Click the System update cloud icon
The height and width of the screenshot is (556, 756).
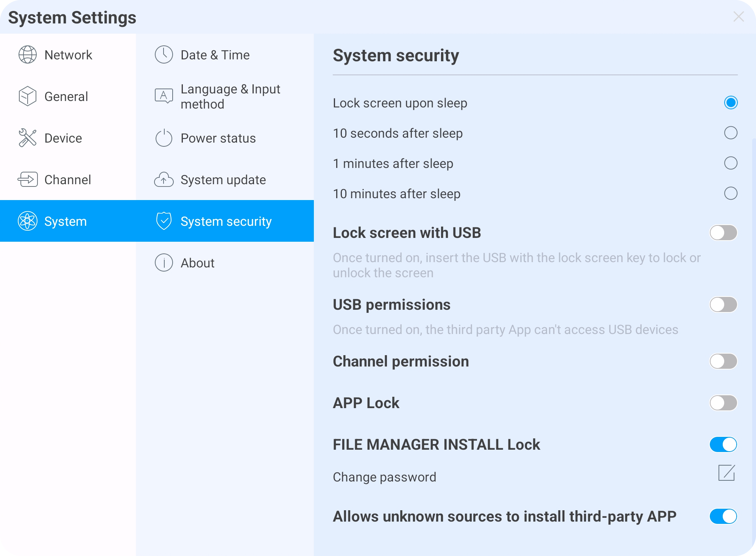[x=164, y=180]
